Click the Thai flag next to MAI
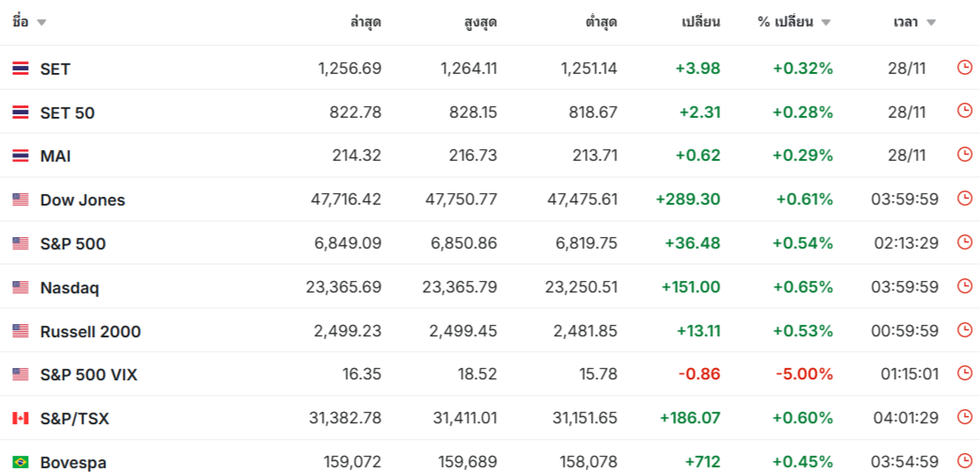980x476 pixels. coord(20,155)
